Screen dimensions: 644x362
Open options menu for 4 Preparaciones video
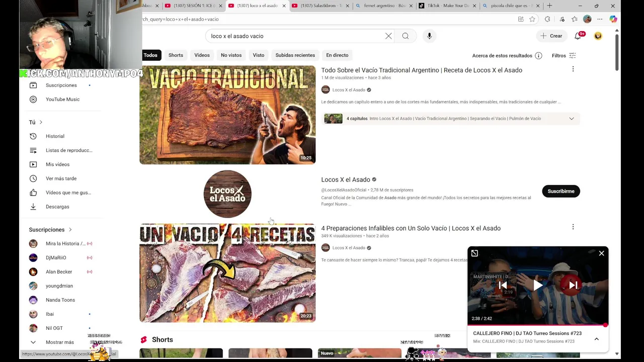573,227
